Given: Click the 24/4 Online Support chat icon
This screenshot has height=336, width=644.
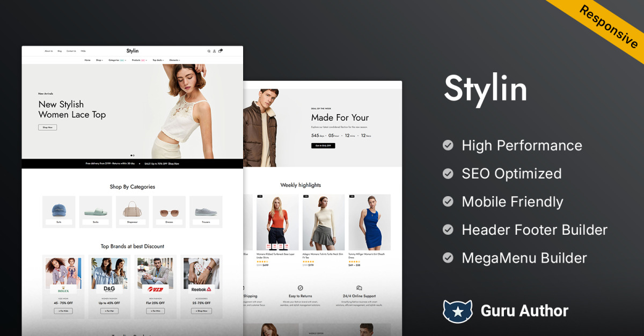Looking at the screenshot, I should click(x=359, y=288).
